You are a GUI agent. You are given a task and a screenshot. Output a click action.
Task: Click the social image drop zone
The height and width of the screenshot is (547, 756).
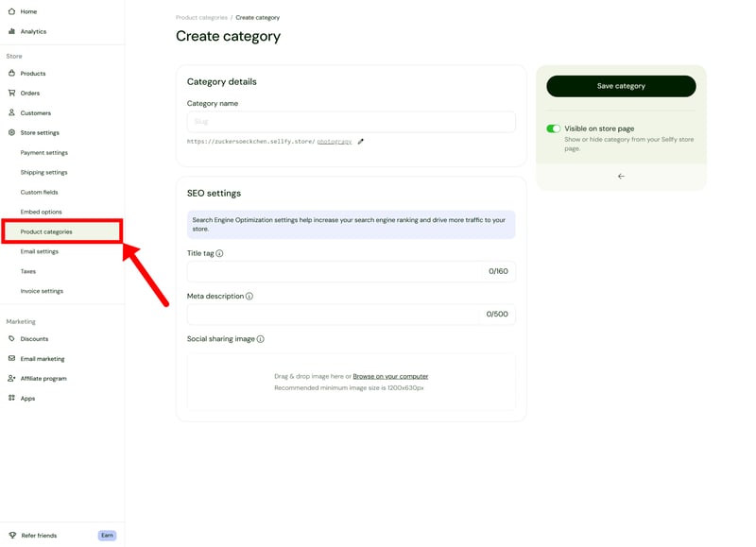351,382
